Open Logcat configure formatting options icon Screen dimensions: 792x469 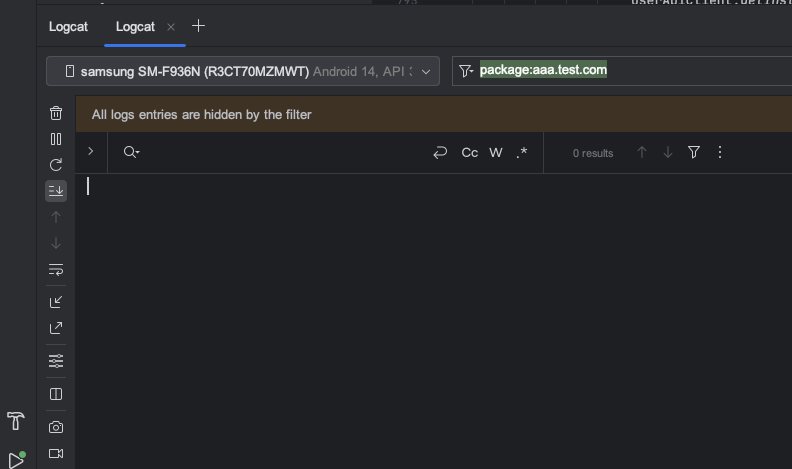click(x=56, y=361)
